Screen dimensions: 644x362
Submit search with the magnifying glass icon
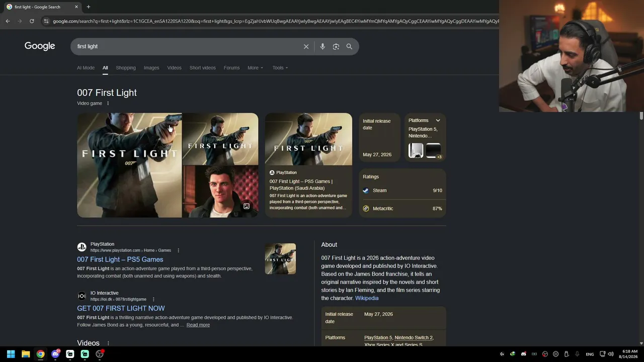349,46
